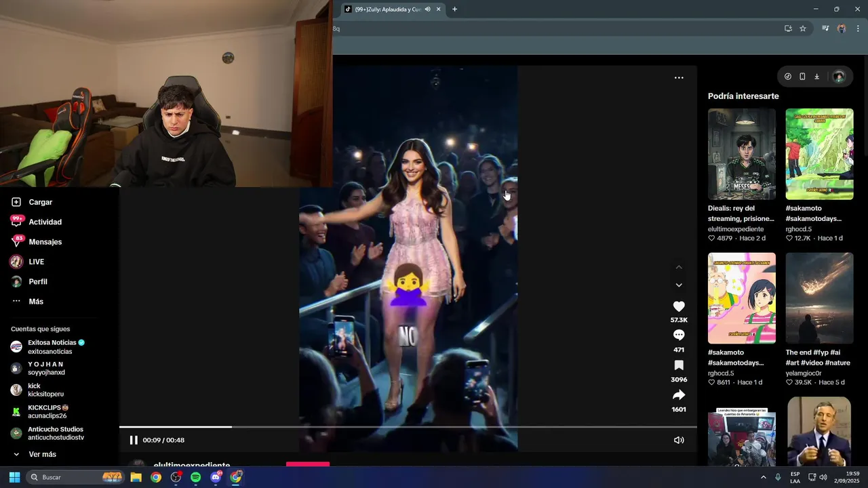Open TikTok profile avatar top right

pyautogui.click(x=839, y=77)
